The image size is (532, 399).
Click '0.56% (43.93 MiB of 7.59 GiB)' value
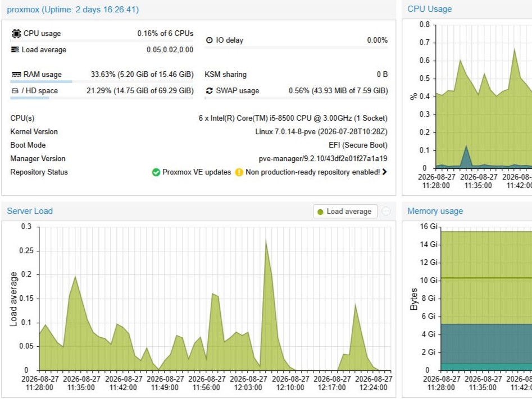(338, 91)
